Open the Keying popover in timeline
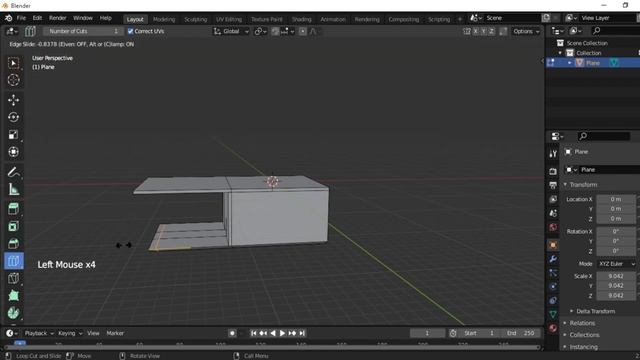Screen dimensions: 640x360 70,333
